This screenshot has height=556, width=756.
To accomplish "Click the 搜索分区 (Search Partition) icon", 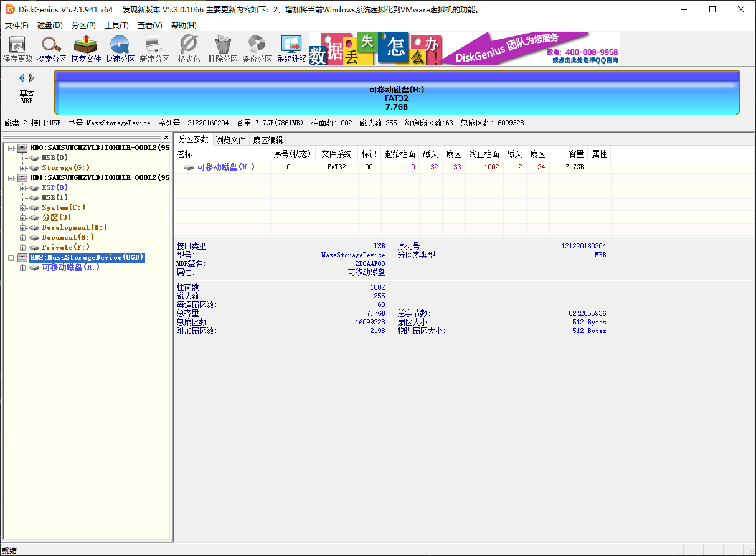I will point(52,49).
